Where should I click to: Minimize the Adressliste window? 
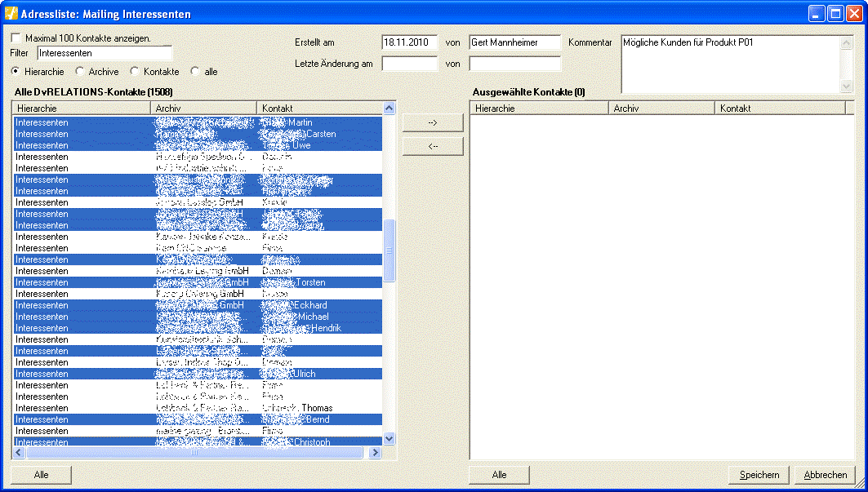tap(817, 14)
